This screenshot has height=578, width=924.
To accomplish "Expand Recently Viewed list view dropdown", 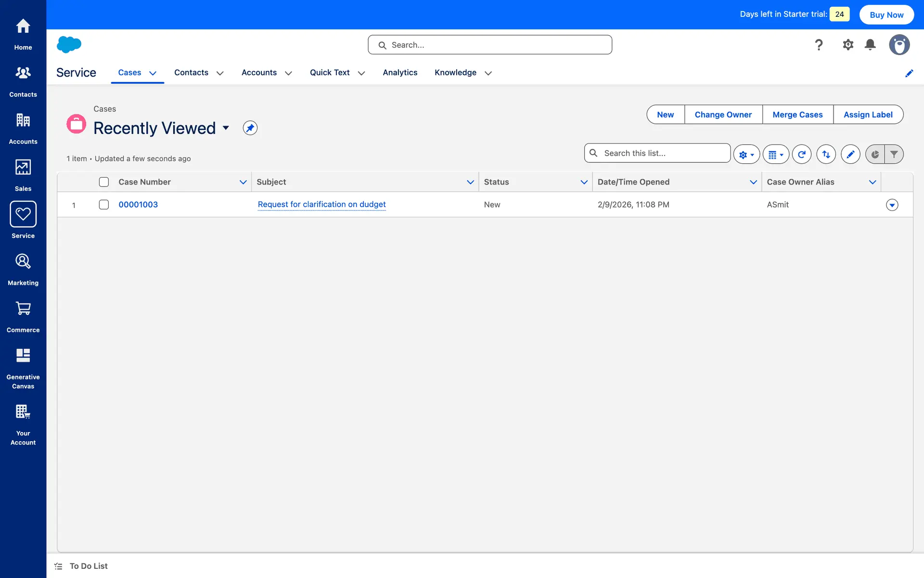I will coord(226,128).
